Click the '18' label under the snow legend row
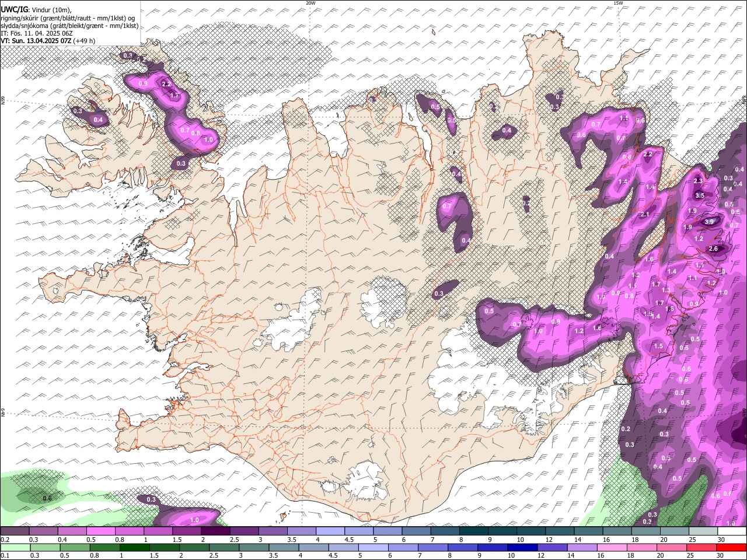 click(635, 540)
